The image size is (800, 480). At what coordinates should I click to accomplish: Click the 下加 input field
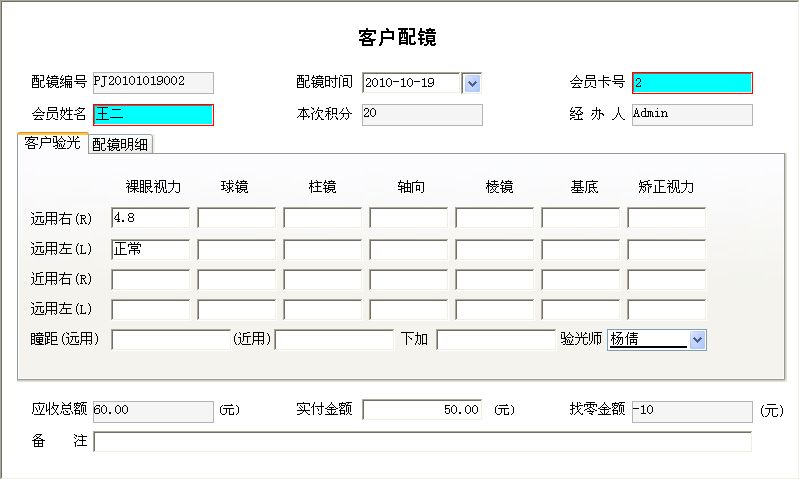(495, 340)
